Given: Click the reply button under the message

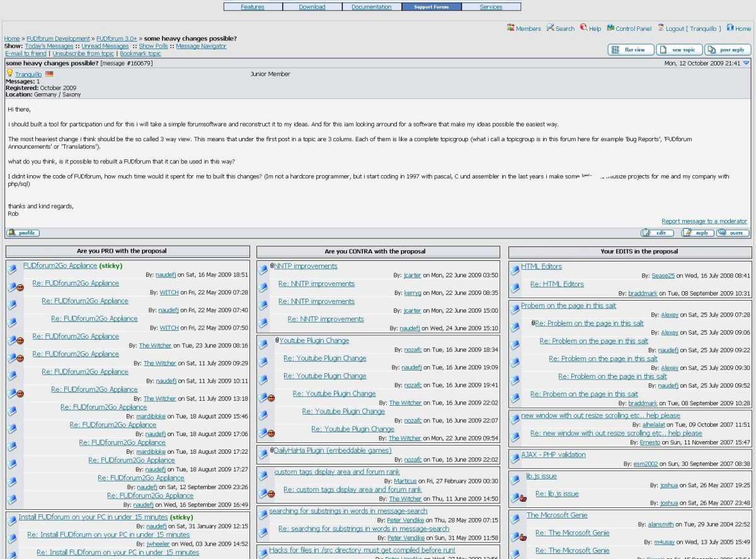Looking at the screenshot, I should click(x=697, y=233).
